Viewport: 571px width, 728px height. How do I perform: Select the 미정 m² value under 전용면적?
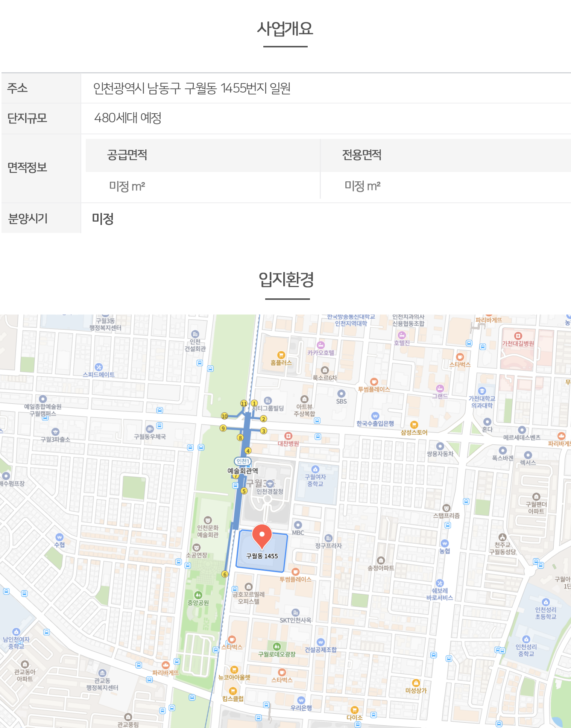pos(363,186)
